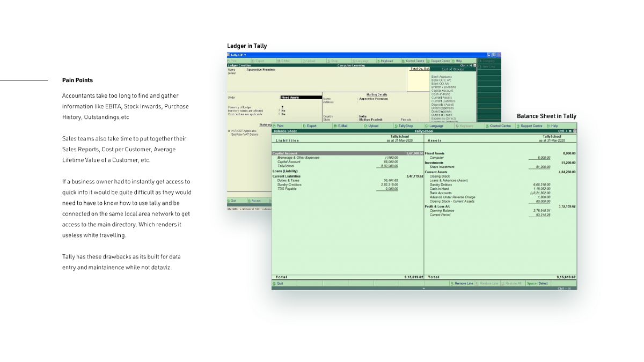Image resolution: width=644 pixels, height=362 pixels.
Task: Open Control Centre in the Ledger window toolbar
Action: [x=414, y=61]
